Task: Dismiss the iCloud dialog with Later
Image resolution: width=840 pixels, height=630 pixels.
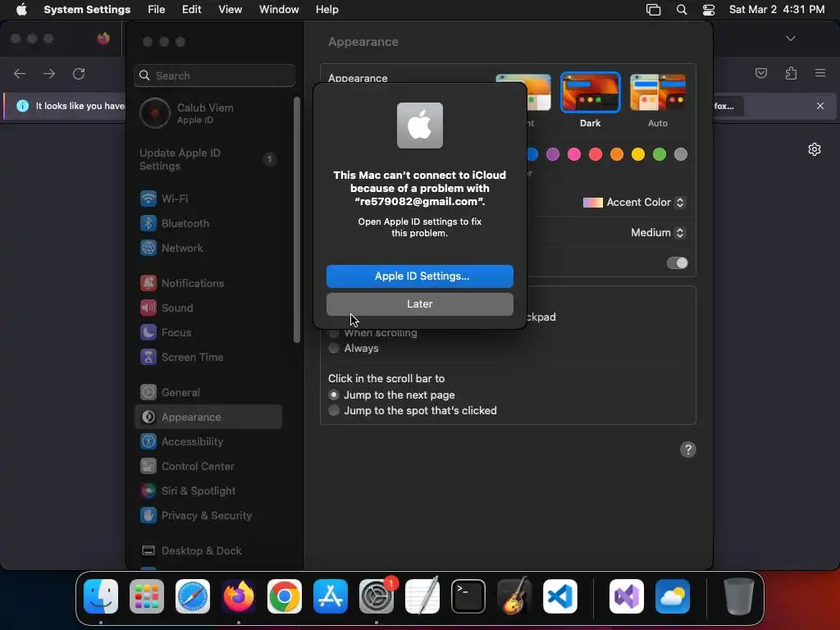Action: click(419, 304)
